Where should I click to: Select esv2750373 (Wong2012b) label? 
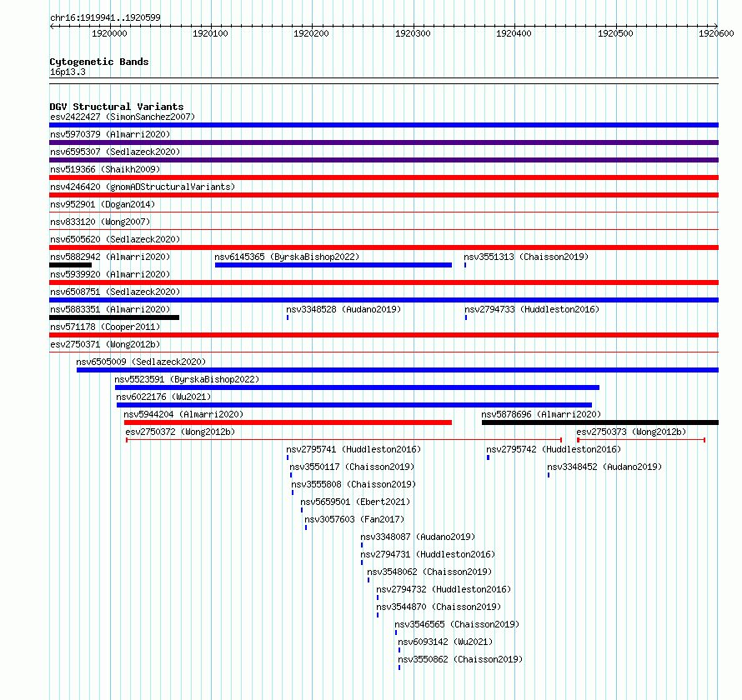pos(631,432)
